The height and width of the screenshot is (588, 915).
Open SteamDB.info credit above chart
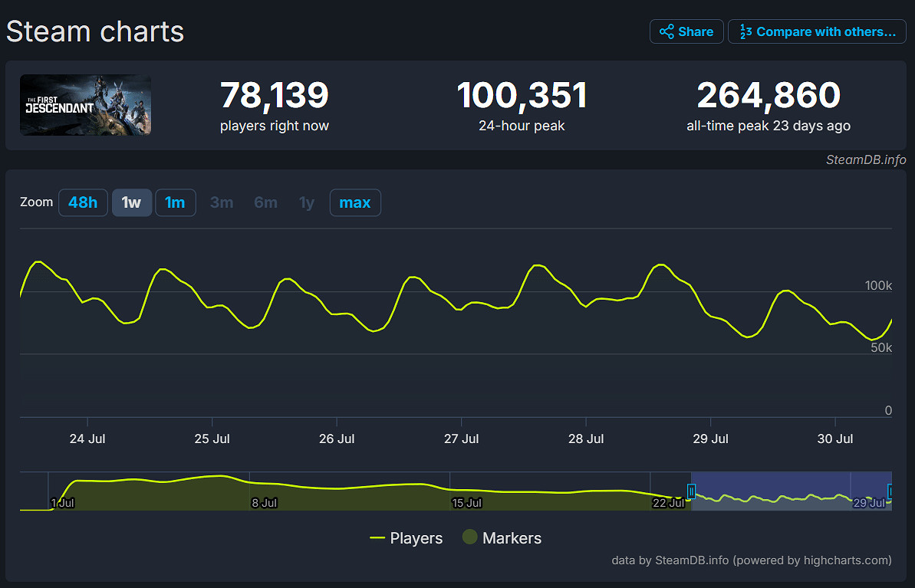point(866,159)
